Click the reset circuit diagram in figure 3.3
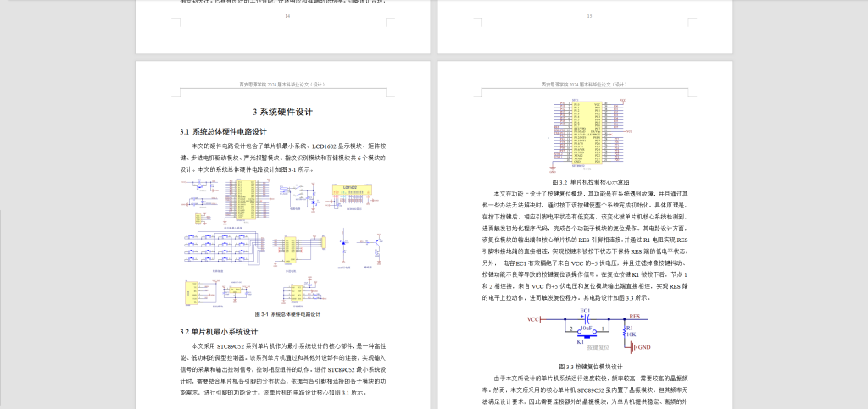The width and height of the screenshot is (868, 409). tap(589, 330)
